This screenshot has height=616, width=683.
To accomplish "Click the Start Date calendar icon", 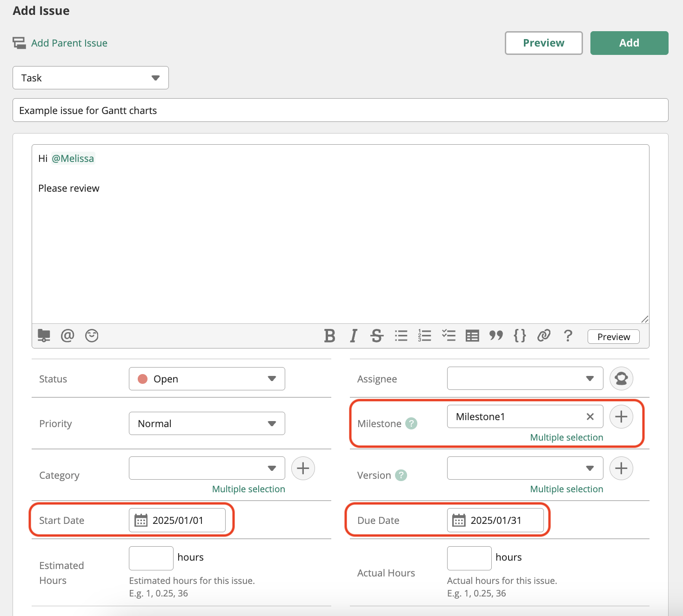I will click(x=141, y=520).
